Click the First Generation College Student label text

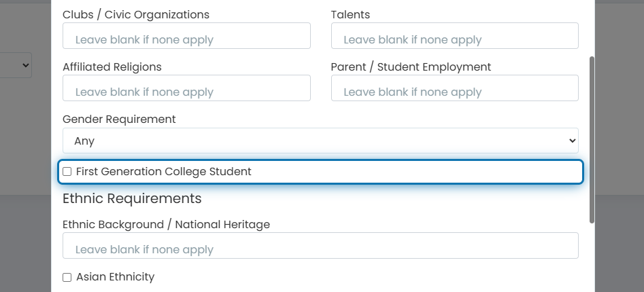pyautogui.click(x=163, y=171)
